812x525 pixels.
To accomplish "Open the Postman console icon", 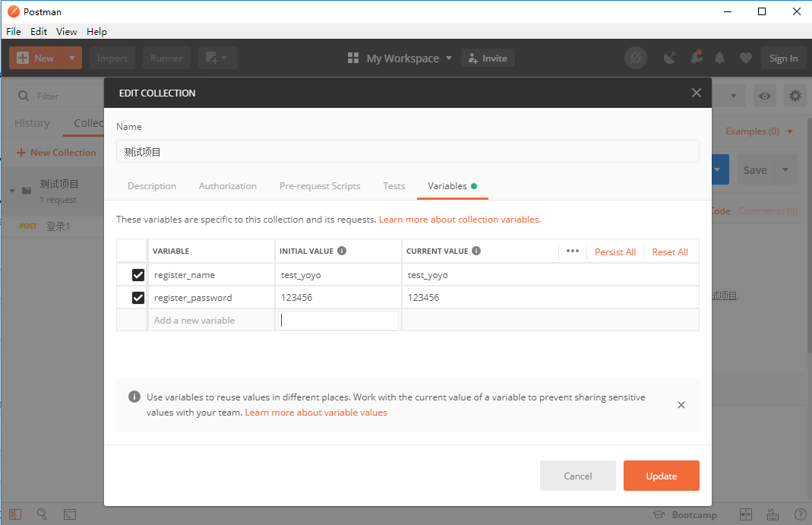I will point(69,514).
